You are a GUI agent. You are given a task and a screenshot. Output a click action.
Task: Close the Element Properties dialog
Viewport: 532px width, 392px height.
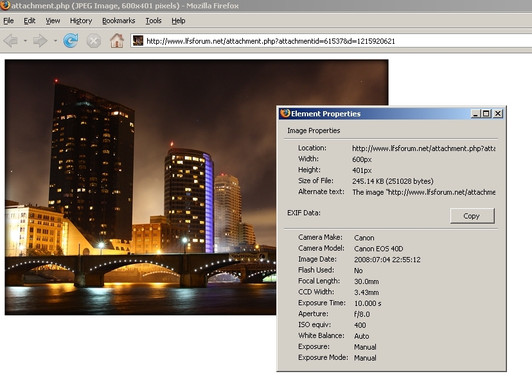pyautogui.click(x=498, y=114)
